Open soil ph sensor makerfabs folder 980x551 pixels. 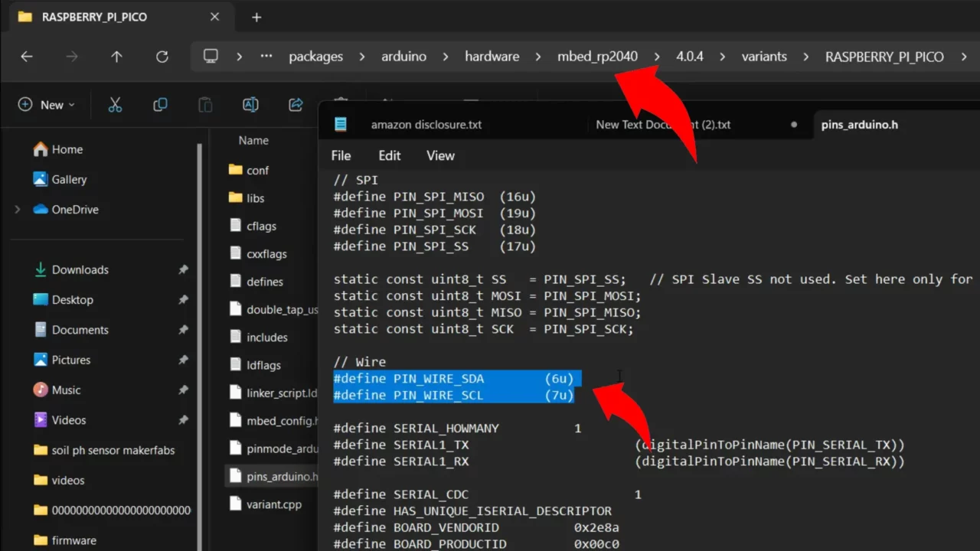coord(104,450)
